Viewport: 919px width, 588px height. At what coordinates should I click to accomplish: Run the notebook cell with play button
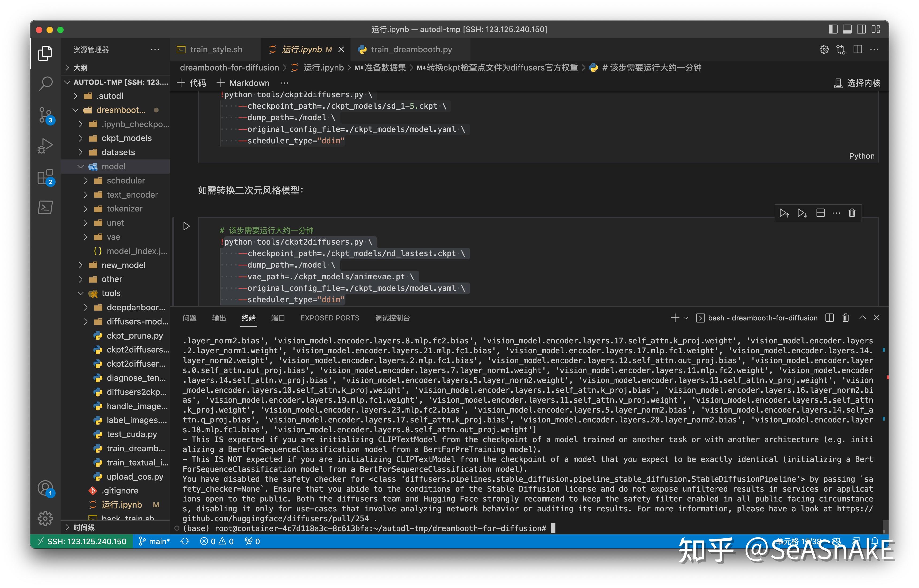coord(186,226)
